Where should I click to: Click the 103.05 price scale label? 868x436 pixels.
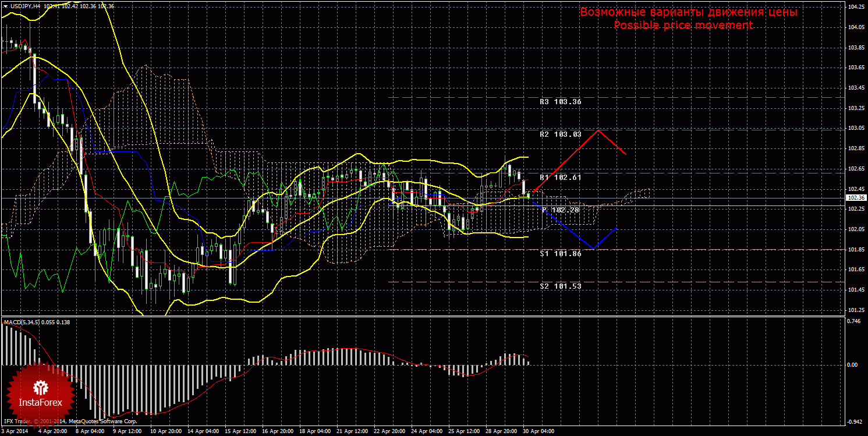coord(856,128)
